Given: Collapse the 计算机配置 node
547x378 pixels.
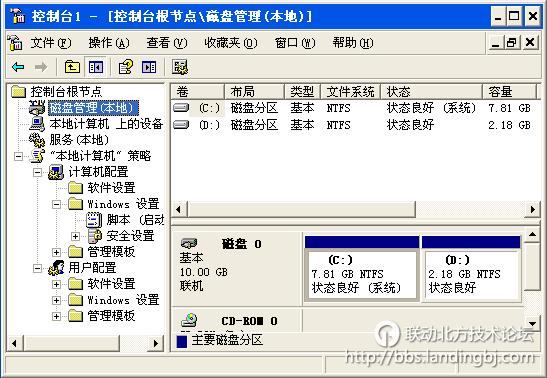Looking at the screenshot, I should tap(37, 172).
